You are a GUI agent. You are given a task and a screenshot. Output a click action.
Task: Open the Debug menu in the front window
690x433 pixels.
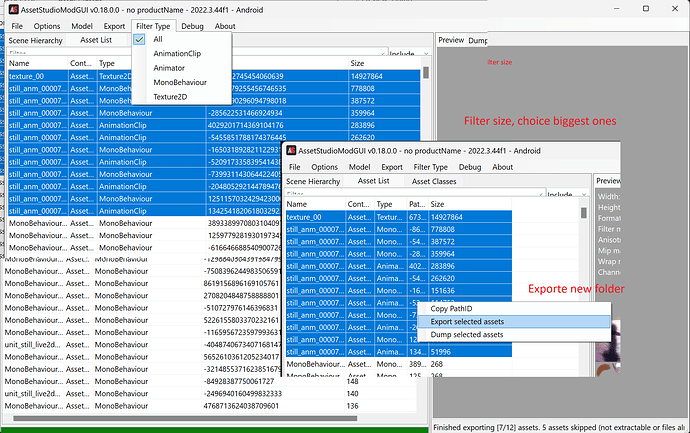(x=470, y=167)
